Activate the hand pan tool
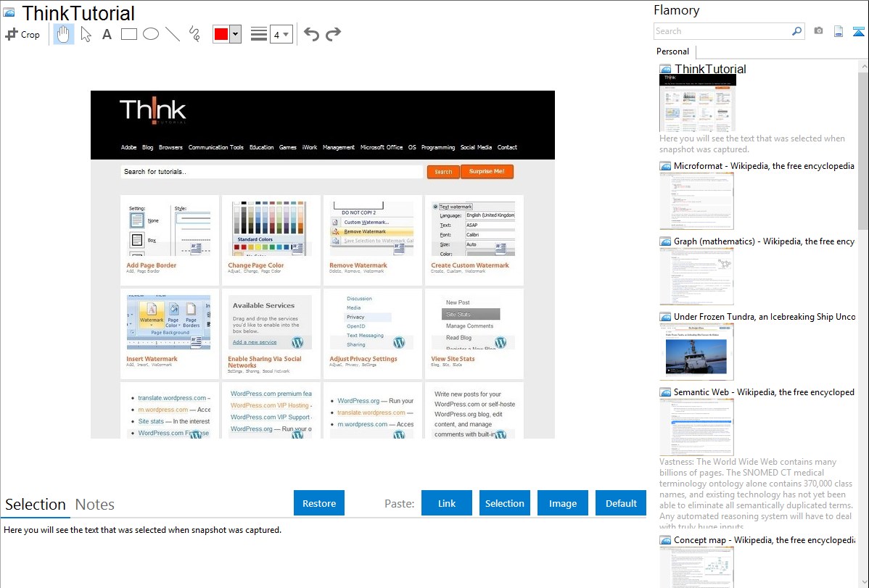 pyautogui.click(x=63, y=34)
